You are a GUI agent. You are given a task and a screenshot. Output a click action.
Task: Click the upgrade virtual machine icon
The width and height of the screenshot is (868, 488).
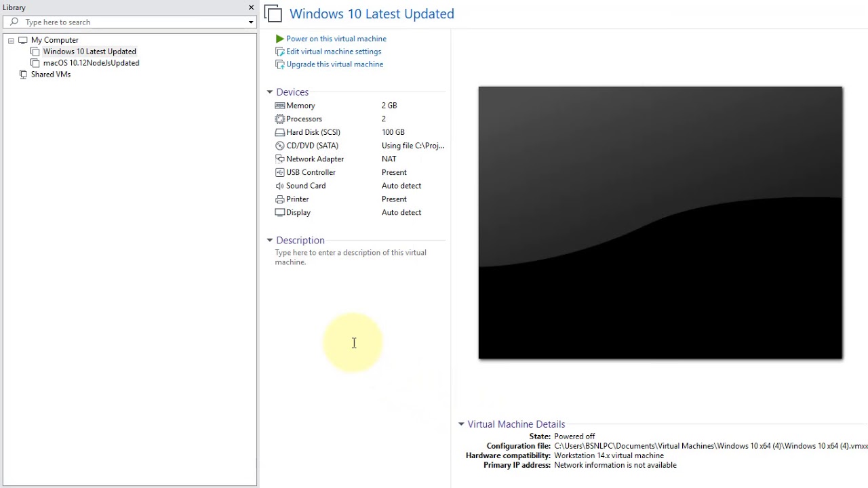[279, 64]
